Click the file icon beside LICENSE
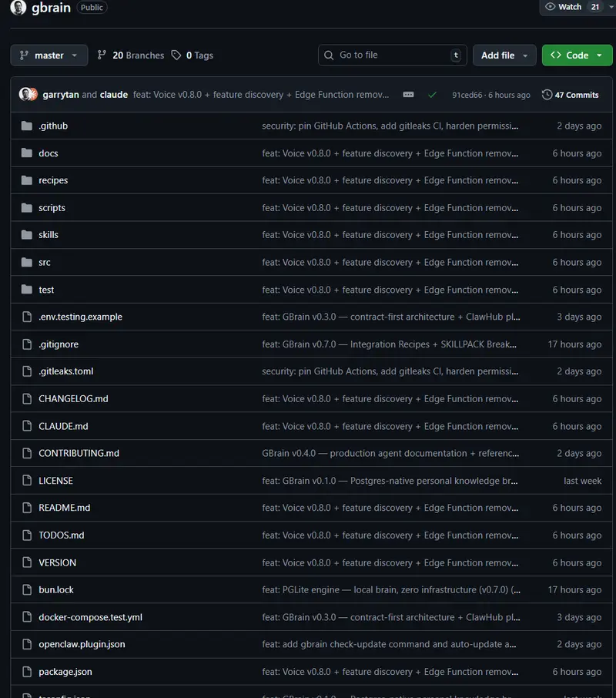 click(27, 481)
